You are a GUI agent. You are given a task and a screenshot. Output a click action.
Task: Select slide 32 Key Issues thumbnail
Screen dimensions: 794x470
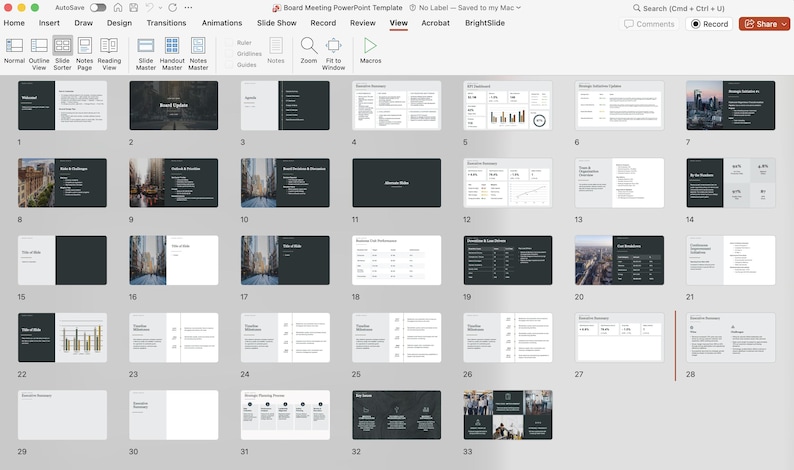(x=396, y=415)
